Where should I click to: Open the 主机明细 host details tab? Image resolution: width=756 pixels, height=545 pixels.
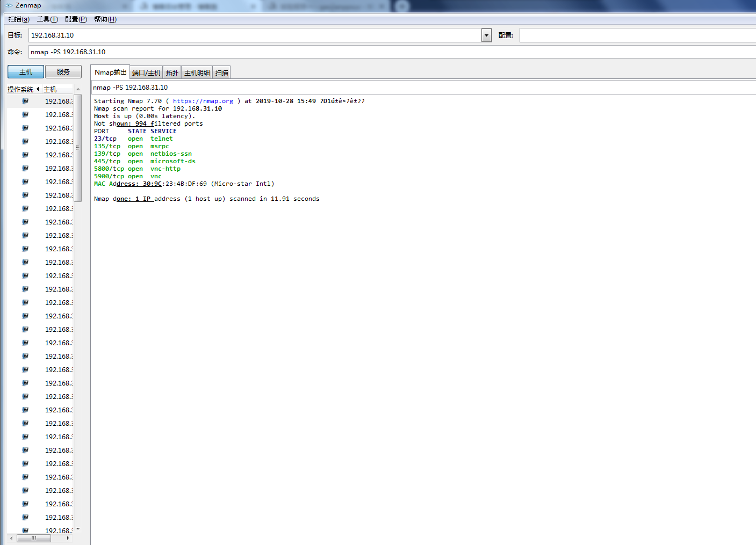(197, 73)
